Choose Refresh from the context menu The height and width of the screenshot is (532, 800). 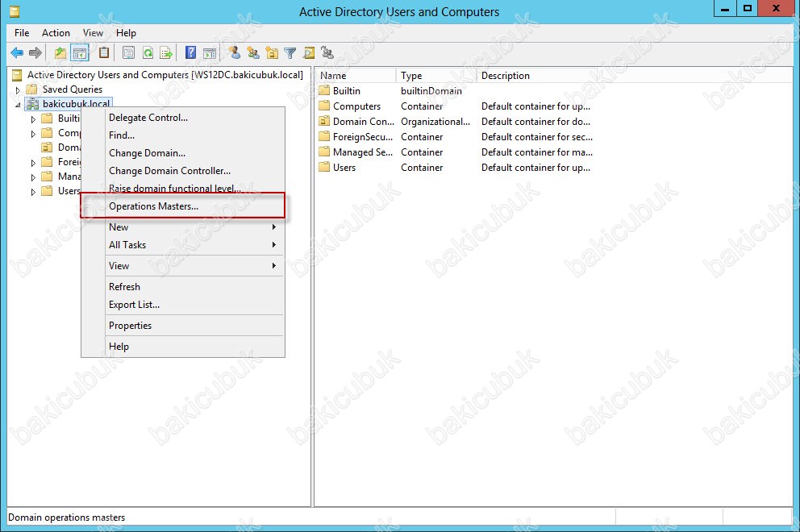tap(183, 287)
